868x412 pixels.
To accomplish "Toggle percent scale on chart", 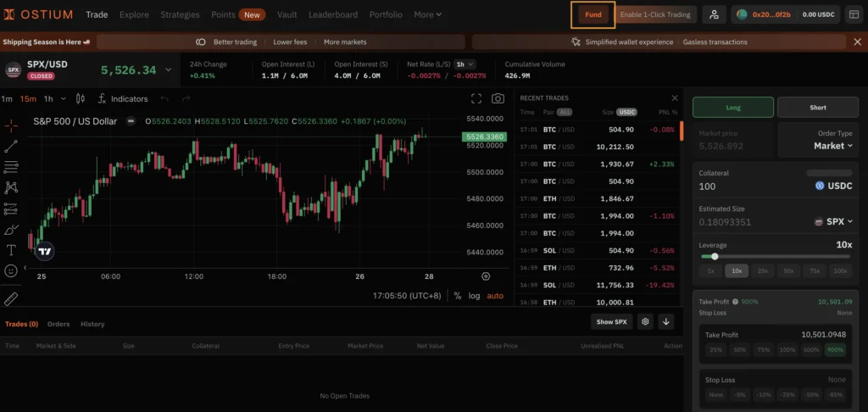I will 457,296.
